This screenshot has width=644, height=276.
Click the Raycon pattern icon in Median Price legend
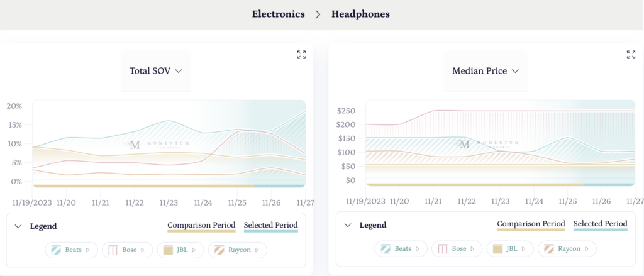pyautogui.click(x=550, y=249)
